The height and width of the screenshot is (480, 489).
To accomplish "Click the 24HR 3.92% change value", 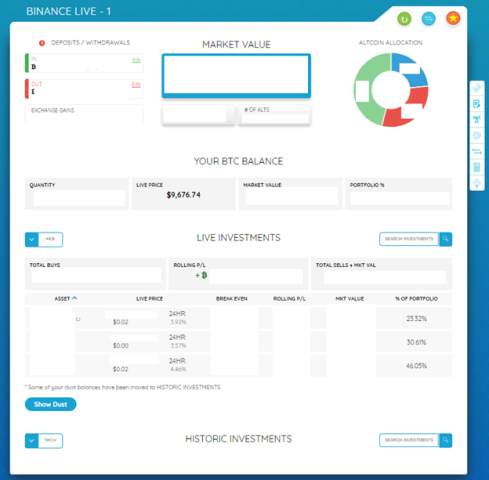I will click(178, 322).
